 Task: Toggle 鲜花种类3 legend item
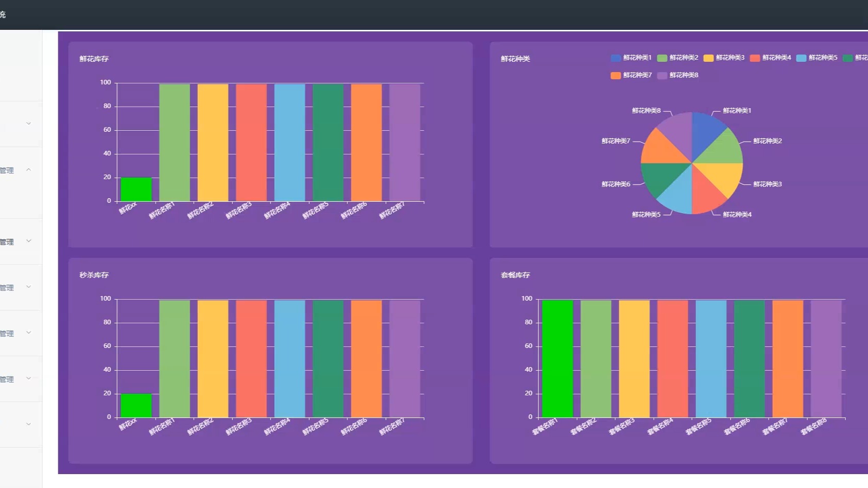[724, 58]
